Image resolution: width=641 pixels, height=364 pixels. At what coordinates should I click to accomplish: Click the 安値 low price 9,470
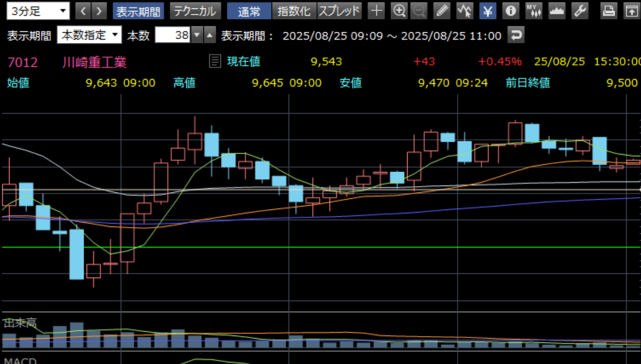pyautogui.click(x=434, y=83)
